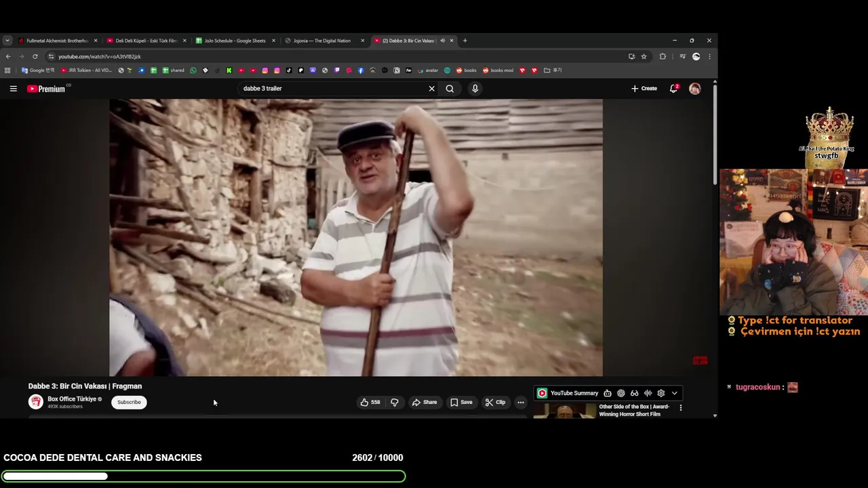
Task: Click the YouTube page vertical scrollbar
Action: tap(715, 135)
